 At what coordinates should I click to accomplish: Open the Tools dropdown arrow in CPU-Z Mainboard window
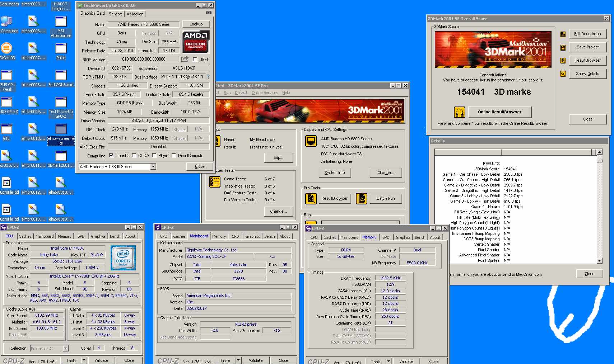(x=238, y=360)
